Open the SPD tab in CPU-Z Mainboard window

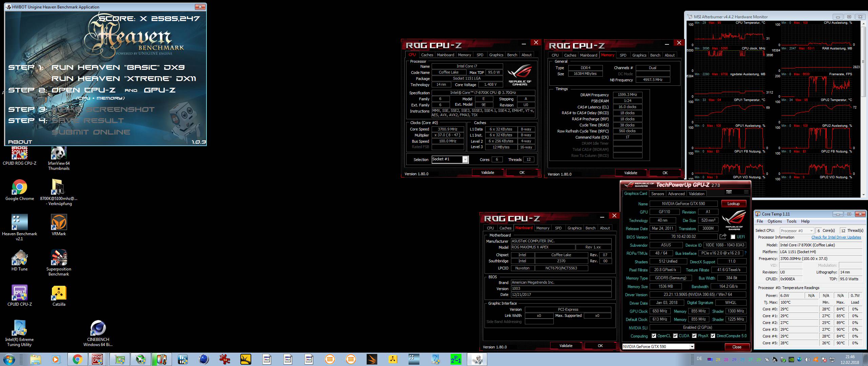point(558,228)
